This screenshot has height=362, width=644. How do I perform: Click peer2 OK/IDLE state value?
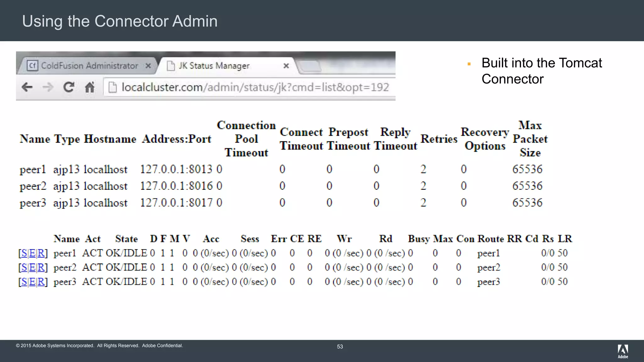click(x=126, y=267)
